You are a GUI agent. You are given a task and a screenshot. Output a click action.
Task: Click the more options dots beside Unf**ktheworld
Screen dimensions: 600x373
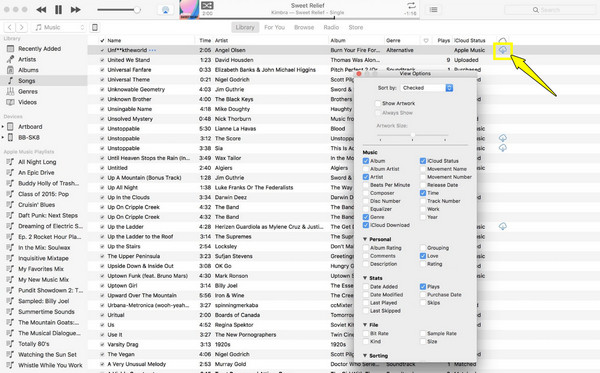point(152,50)
